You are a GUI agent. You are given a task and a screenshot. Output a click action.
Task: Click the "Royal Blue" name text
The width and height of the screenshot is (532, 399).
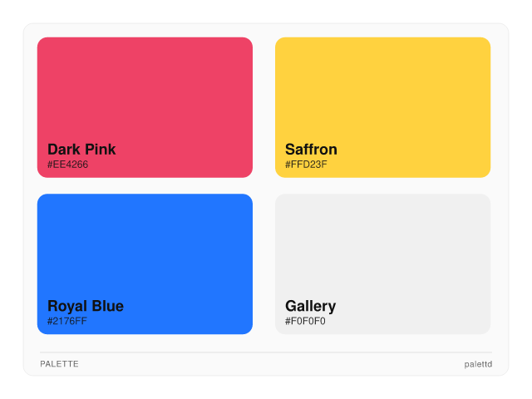(86, 306)
